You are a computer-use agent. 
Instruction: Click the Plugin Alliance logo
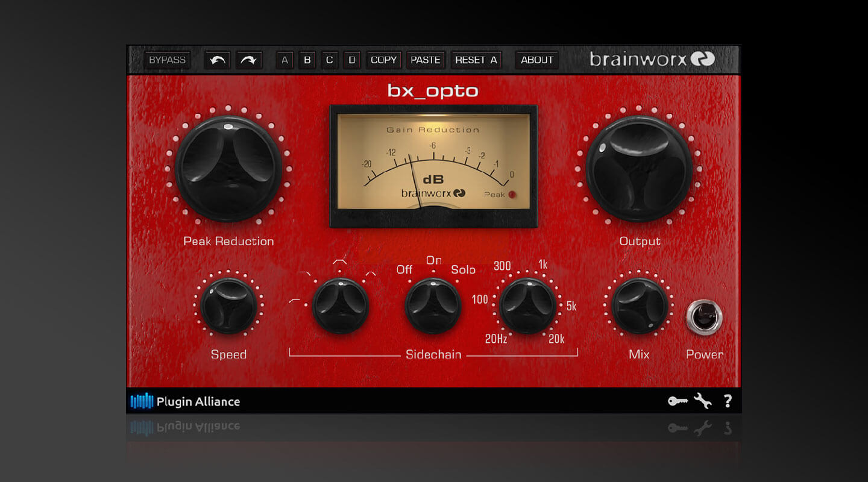(x=186, y=401)
